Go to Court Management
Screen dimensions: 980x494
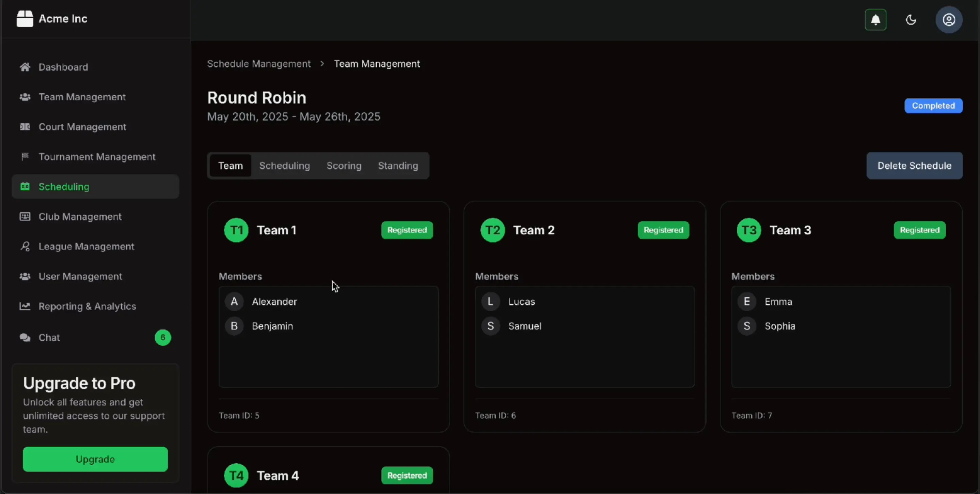point(95,127)
